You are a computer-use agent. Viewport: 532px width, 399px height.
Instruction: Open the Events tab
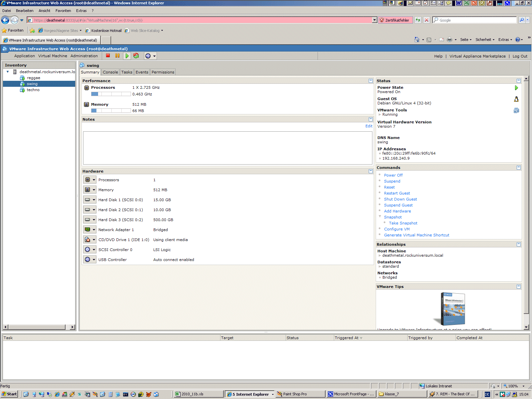point(142,72)
